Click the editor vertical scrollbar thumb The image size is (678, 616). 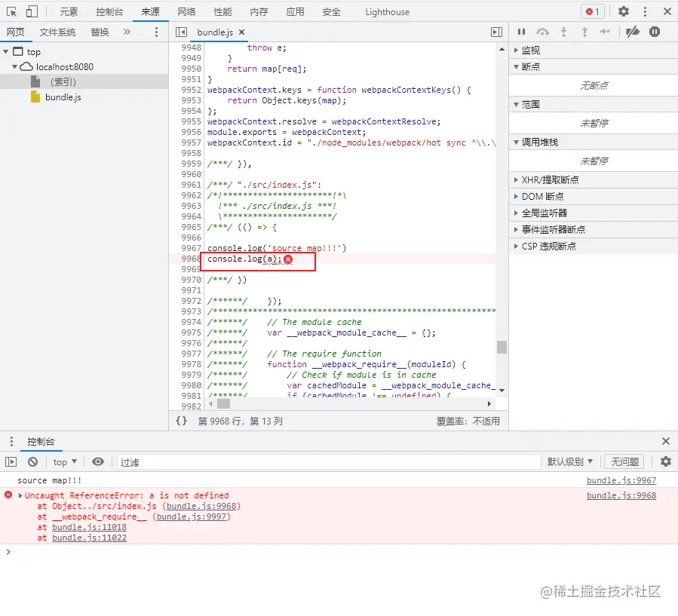502,347
